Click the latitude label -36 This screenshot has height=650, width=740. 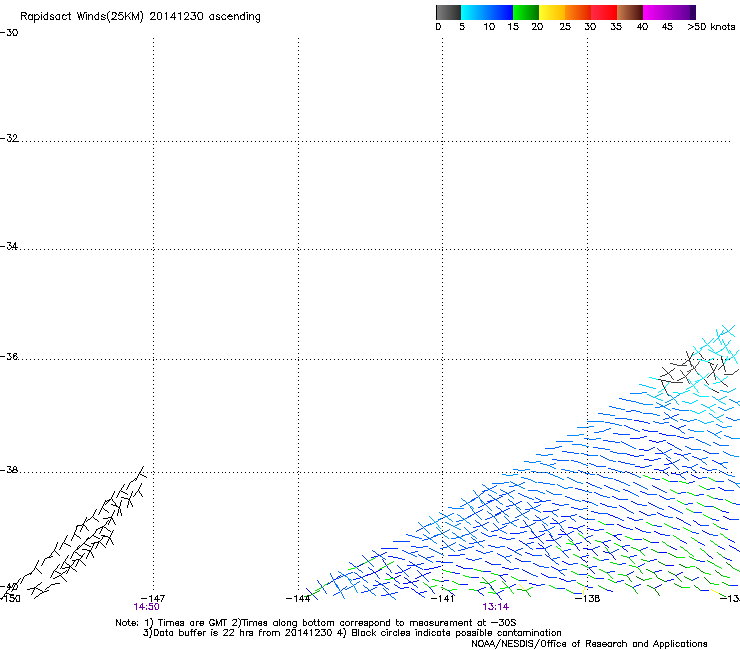pyautogui.click(x=9, y=356)
